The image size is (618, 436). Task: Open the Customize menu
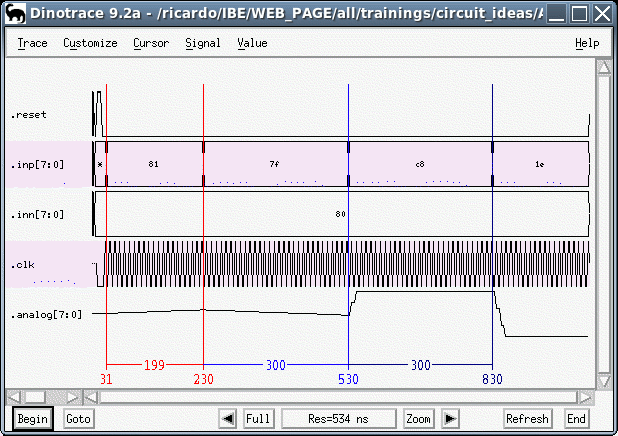pos(90,43)
